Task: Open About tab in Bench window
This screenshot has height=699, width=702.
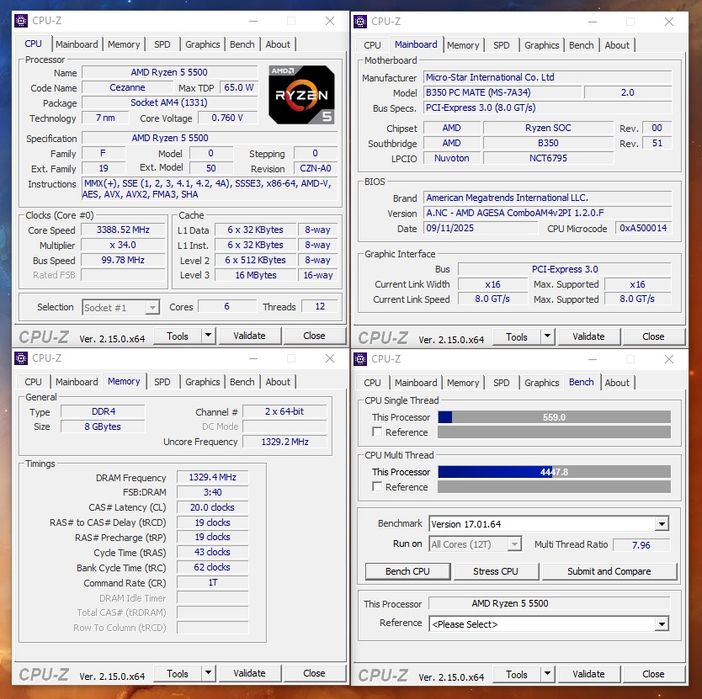Action: 616,383
